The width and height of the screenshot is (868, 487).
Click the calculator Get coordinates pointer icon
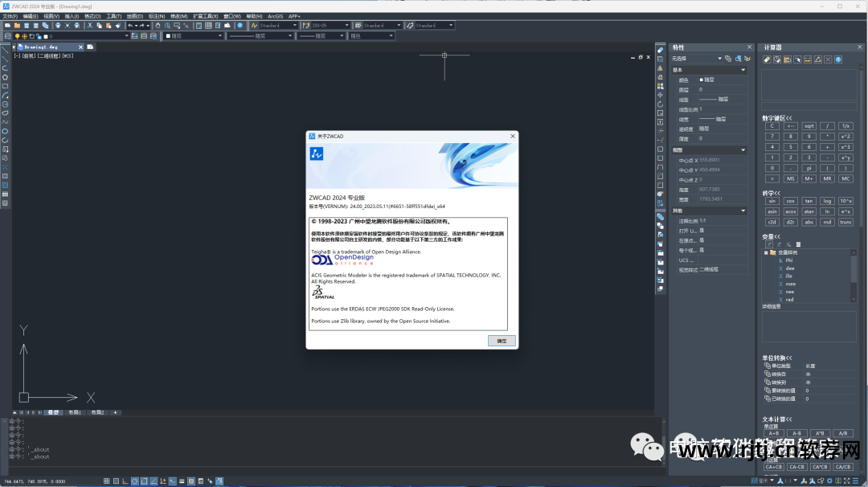[x=798, y=59]
